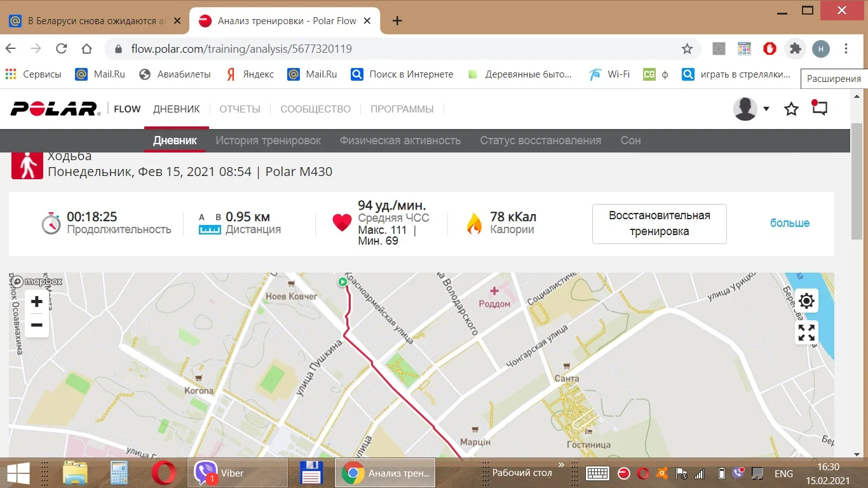The width and height of the screenshot is (868, 488).
Task: Click the duration value 00:18:25
Action: pyautogui.click(x=92, y=217)
